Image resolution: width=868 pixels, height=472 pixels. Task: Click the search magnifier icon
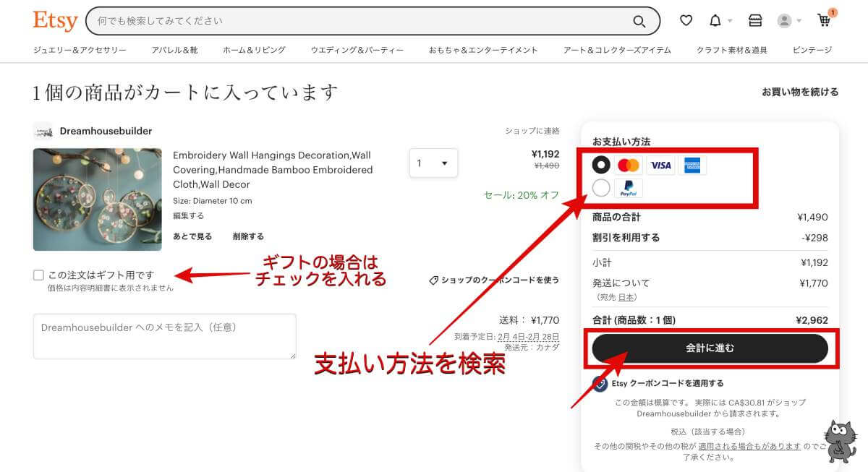pos(639,21)
